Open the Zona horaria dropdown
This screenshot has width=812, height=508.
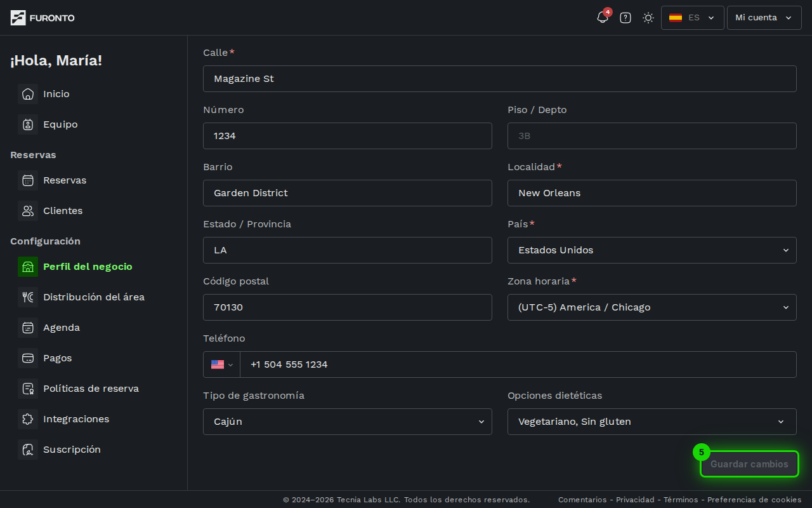(652, 307)
